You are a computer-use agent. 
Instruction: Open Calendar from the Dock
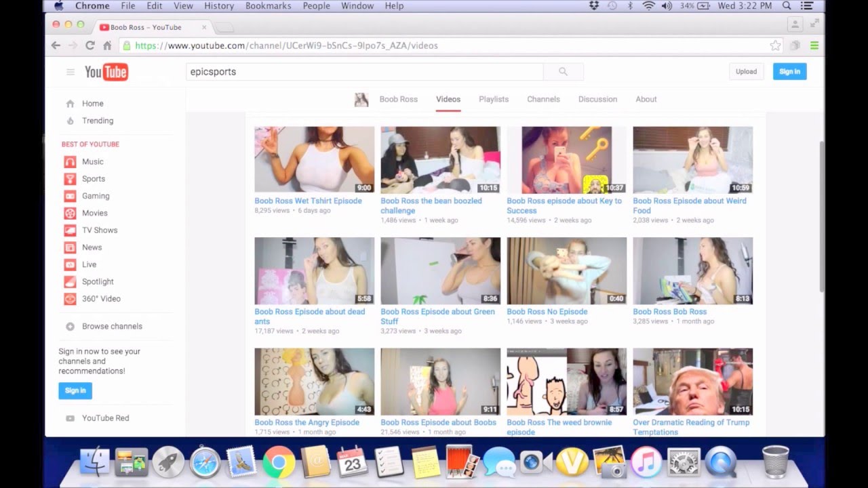pos(352,462)
